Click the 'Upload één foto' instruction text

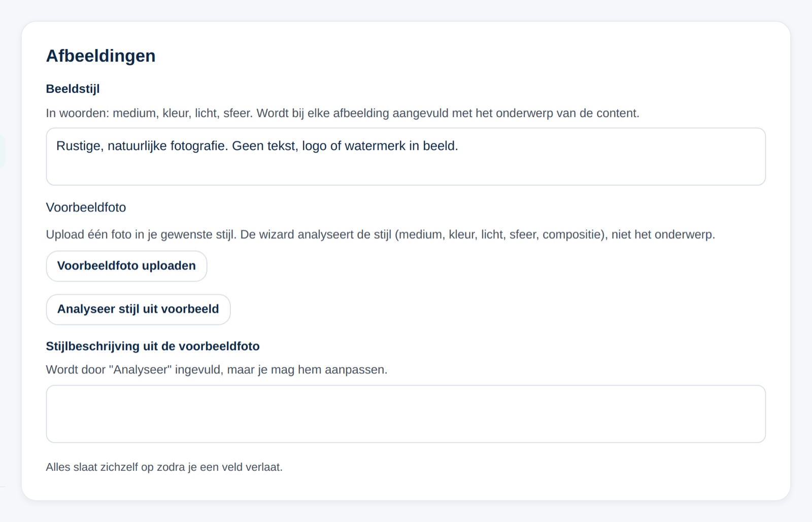coord(380,234)
